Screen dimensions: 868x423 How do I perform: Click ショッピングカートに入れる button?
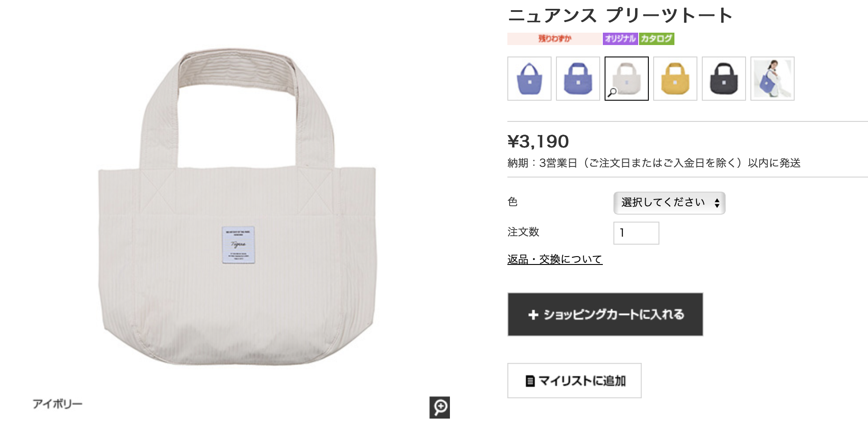[605, 314]
